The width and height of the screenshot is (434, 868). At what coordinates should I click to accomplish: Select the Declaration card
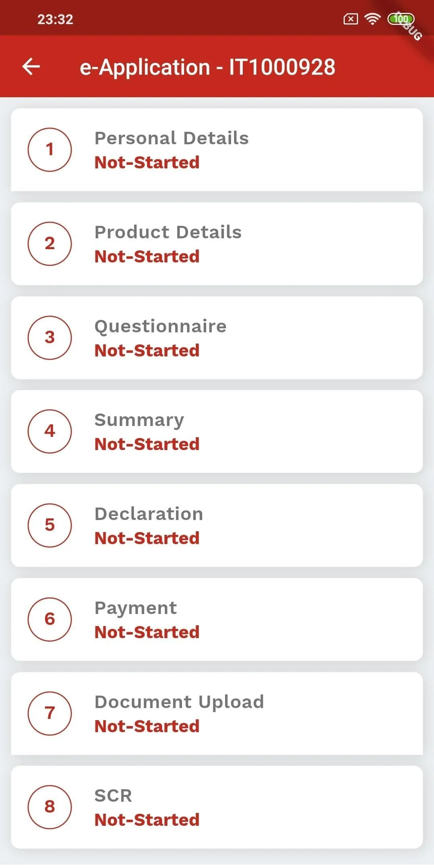click(217, 525)
